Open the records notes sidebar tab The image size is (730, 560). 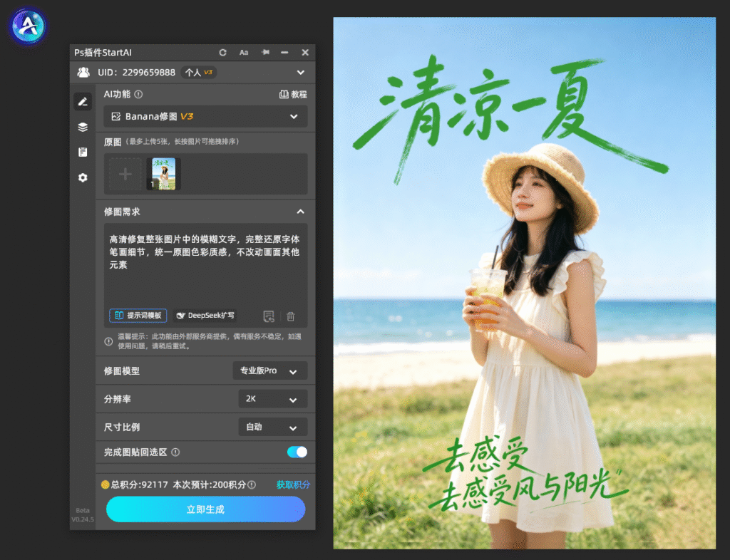[83, 152]
